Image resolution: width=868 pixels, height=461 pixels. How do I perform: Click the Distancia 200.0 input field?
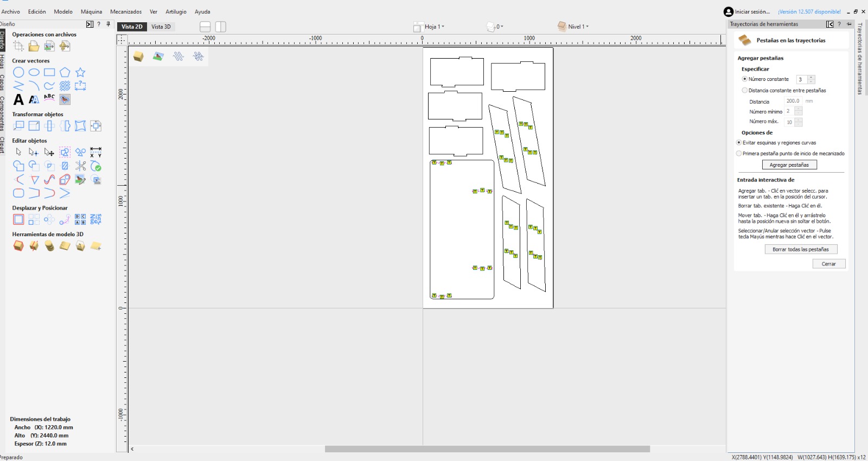tap(793, 101)
